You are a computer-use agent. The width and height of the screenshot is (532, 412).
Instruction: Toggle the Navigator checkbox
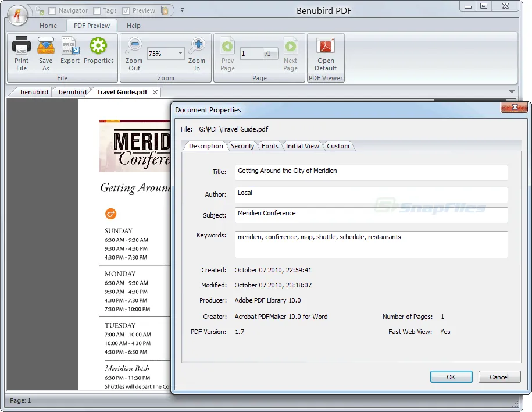[x=52, y=11]
